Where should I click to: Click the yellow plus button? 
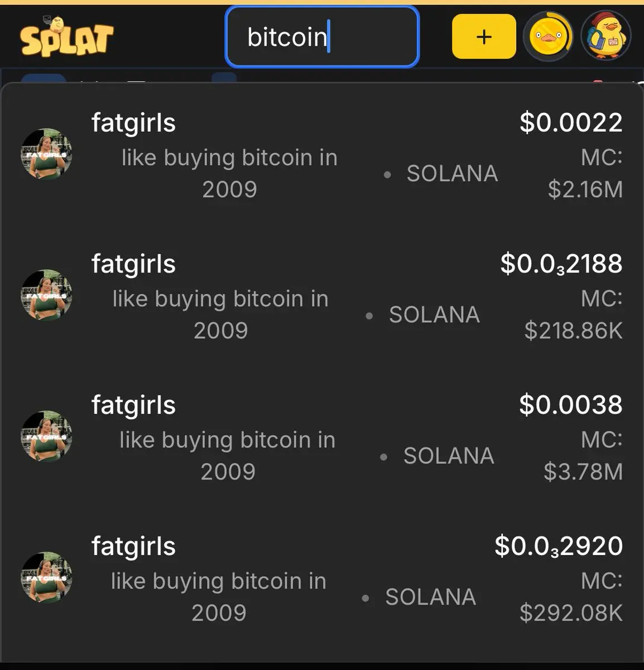(484, 37)
